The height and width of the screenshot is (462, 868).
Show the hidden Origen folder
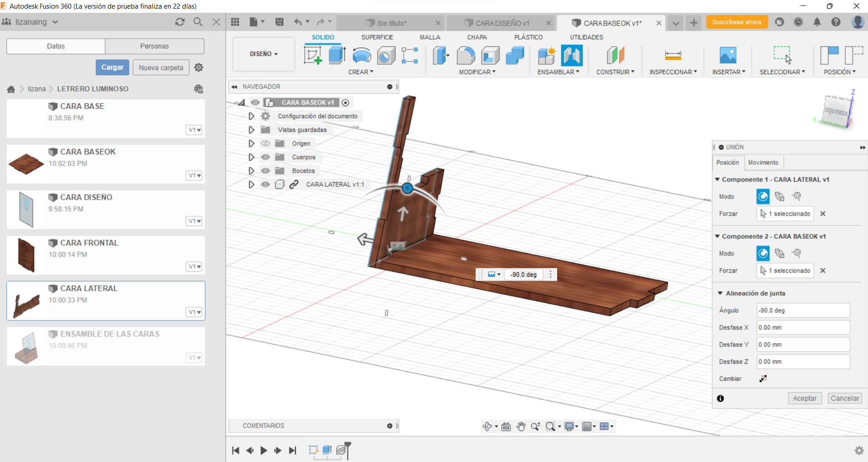pyautogui.click(x=265, y=143)
